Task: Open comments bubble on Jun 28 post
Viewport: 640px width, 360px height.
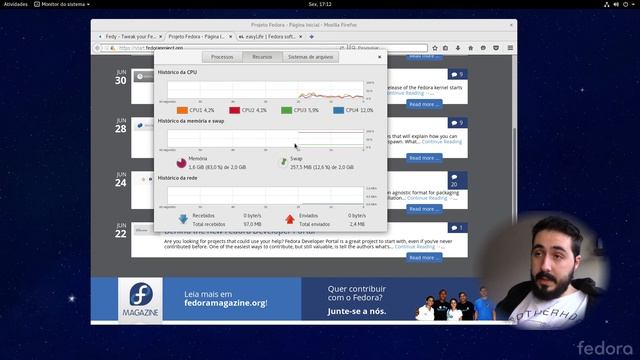Action: click(458, 123)
